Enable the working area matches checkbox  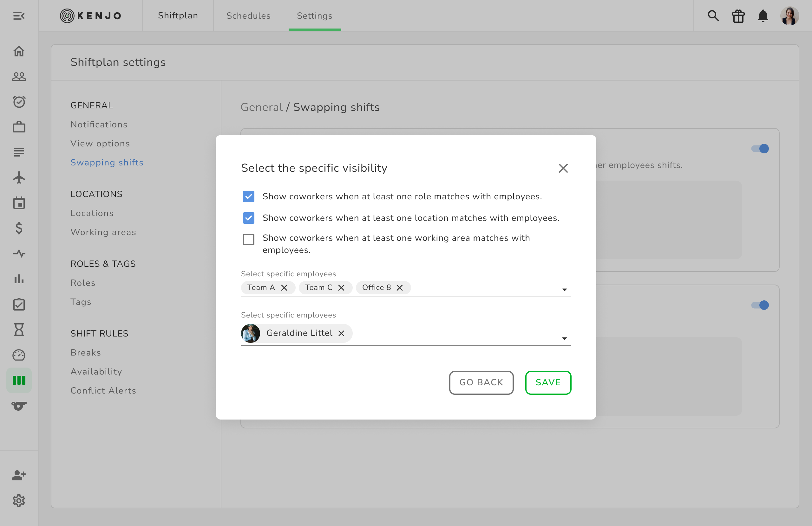(248, 239)
